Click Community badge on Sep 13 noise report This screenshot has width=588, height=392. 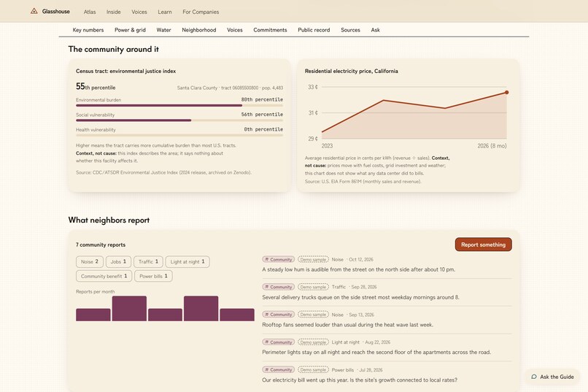278,315
